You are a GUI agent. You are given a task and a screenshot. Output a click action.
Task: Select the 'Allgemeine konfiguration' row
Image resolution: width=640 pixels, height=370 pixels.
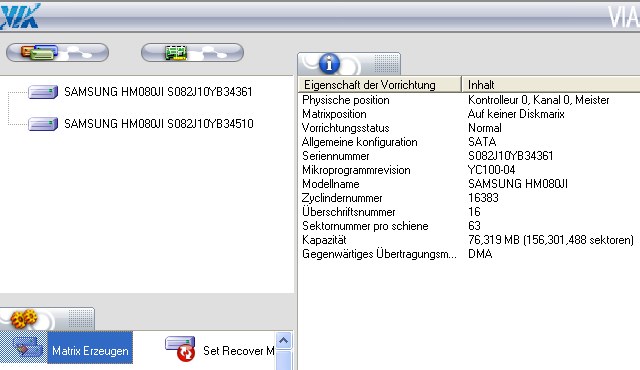(x=469, y=142)
